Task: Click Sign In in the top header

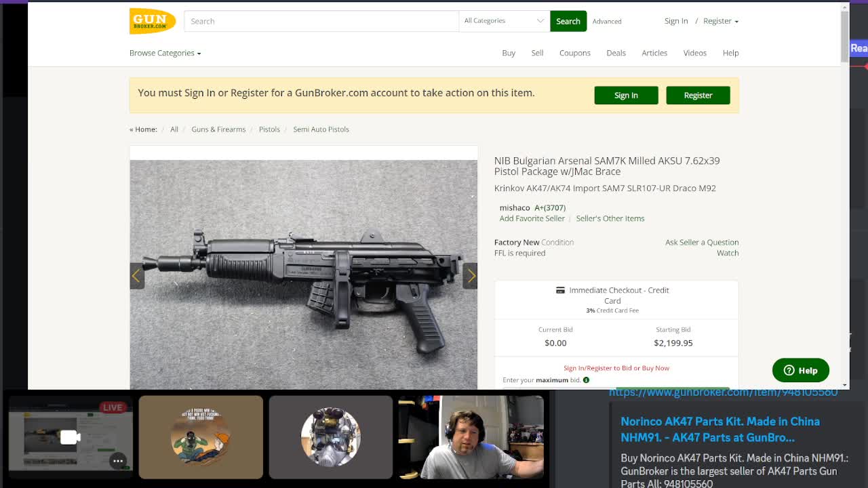Action: (676, 21)
